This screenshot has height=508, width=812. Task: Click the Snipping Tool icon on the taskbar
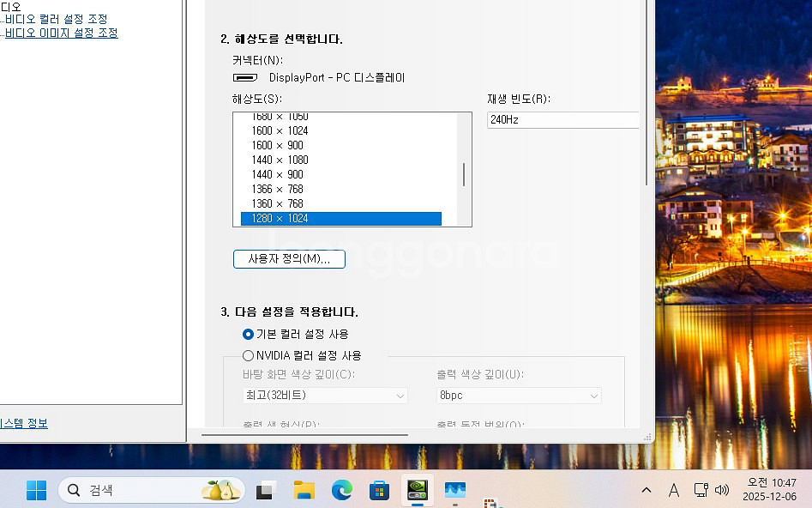click(263, 490)
